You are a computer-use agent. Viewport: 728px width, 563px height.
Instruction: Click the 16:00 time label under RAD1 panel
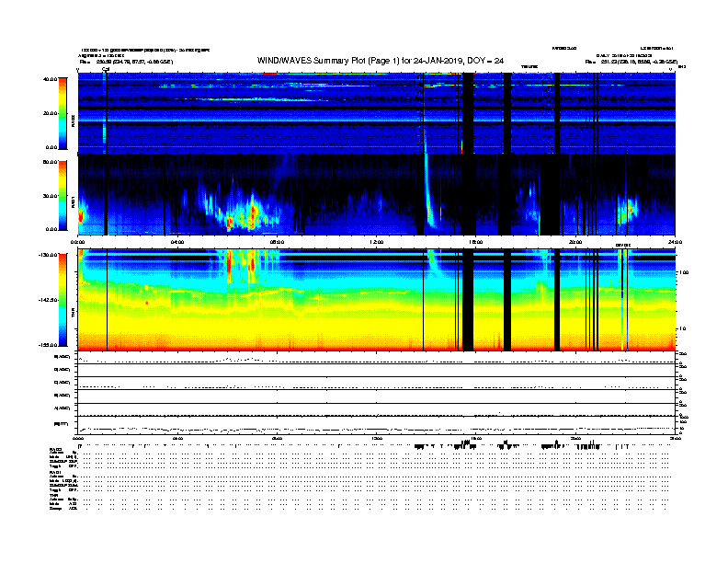(x=476, y=242)
